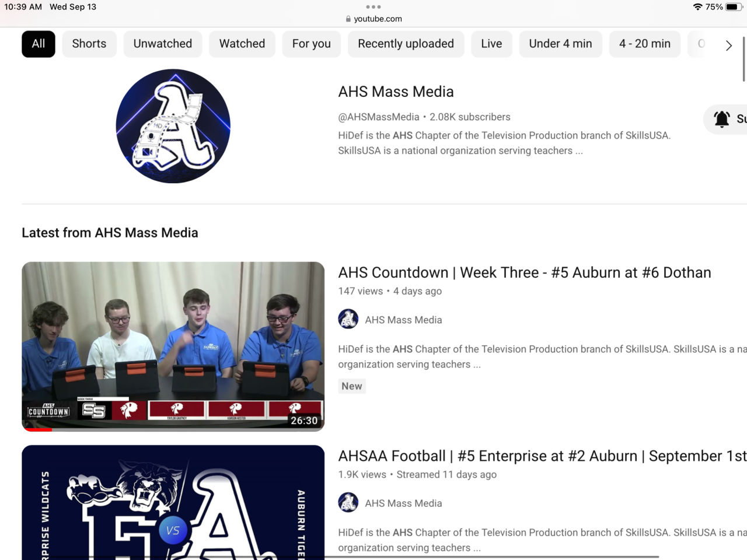Filter results by Shorts
The image size is (747, 560).
point(89,44)
